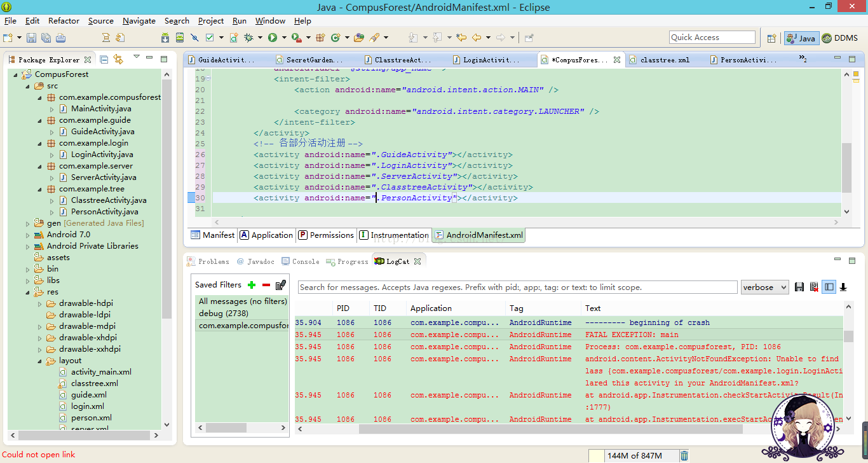Minimize the Package Explorer view
This screenshot has width=868, height=463.
[149, 59]
